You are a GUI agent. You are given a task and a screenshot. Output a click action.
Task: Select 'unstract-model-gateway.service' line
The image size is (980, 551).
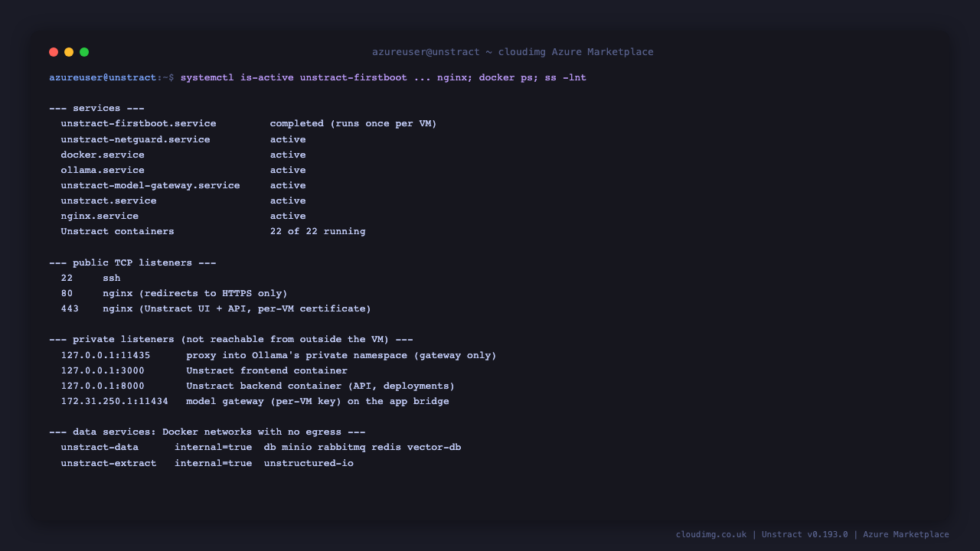pyautogui.click(x=151, y=185)
